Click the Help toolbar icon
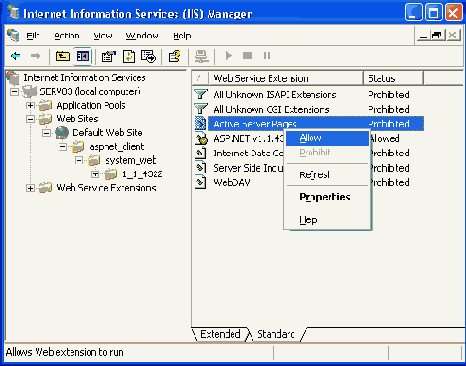 click(174, 56)
